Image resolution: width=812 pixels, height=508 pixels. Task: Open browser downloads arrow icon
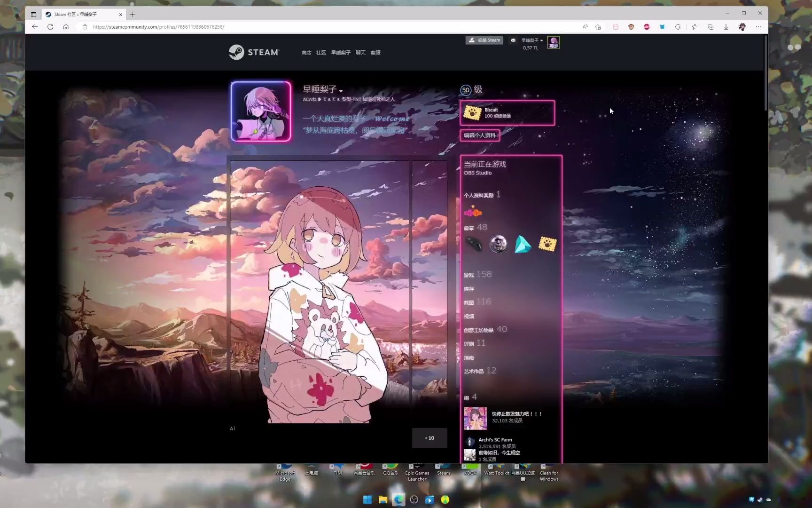[x=726, y=27]
